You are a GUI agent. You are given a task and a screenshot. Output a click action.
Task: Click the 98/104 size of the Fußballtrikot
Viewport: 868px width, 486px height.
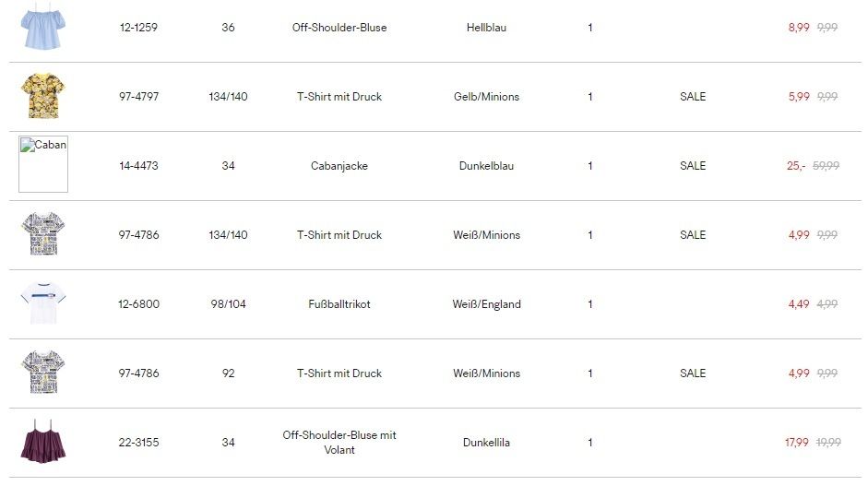tap(228, 304)
